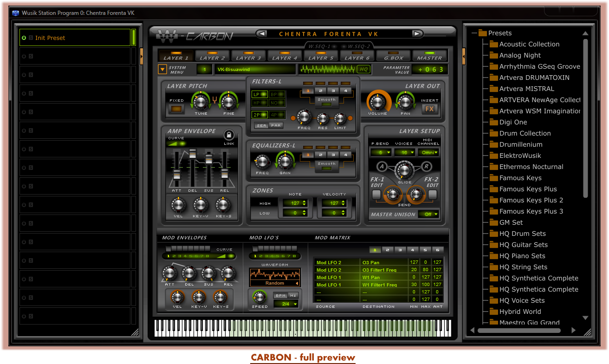The width and height of the screenshot is (609, 364).
Task: Go to the next preset with the right arrow
Action: pos(417,33)
